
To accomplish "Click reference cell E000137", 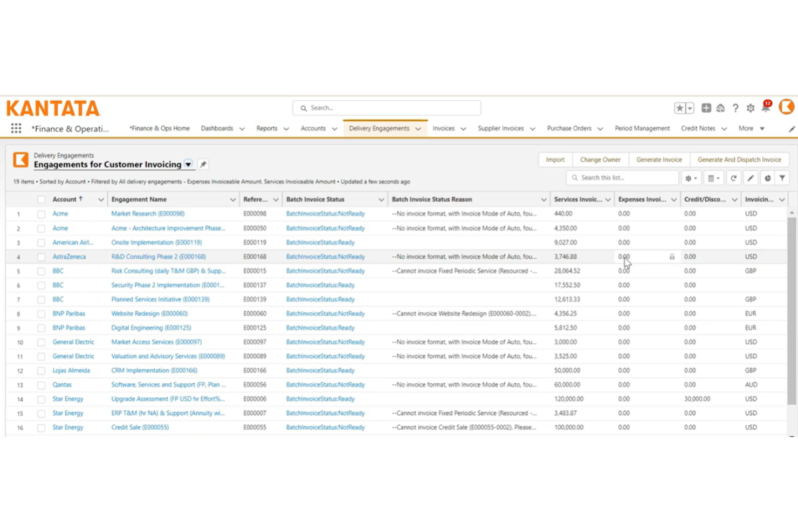I will (254, 285).
